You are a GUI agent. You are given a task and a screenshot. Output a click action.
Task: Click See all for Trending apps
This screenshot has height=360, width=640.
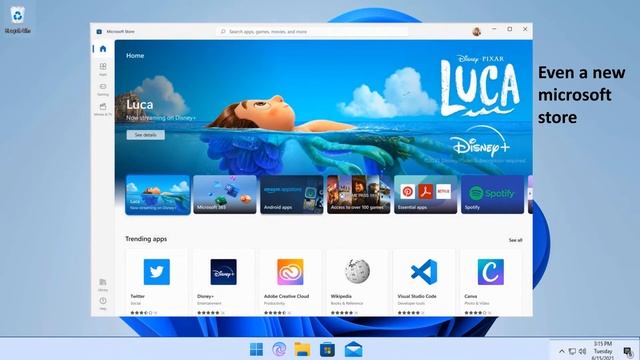point(515,240)
